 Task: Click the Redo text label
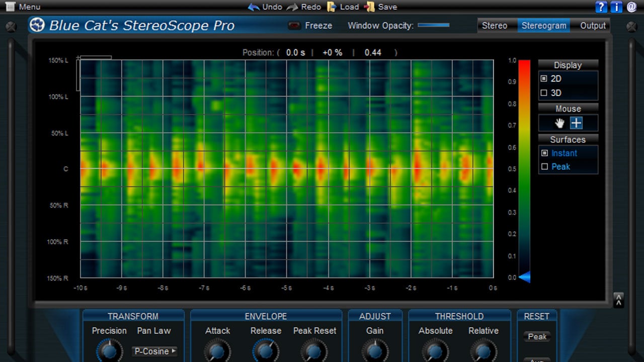pos(311,7)
